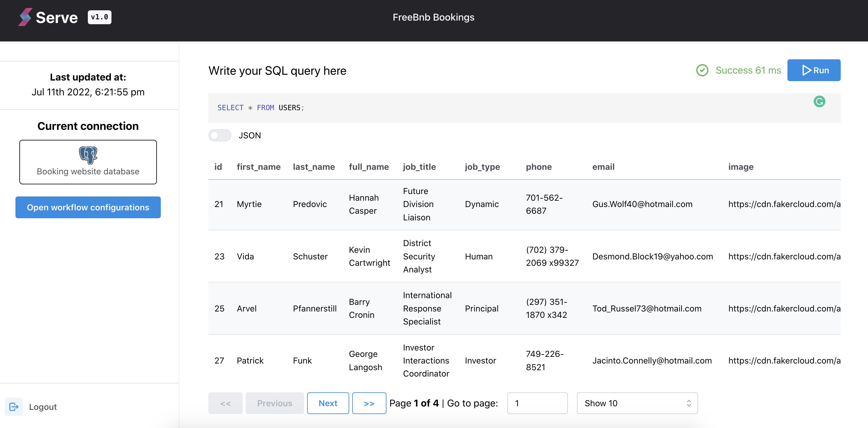Click the logout arrow icon
868x428 pixels.
click(x=14, y=407)
